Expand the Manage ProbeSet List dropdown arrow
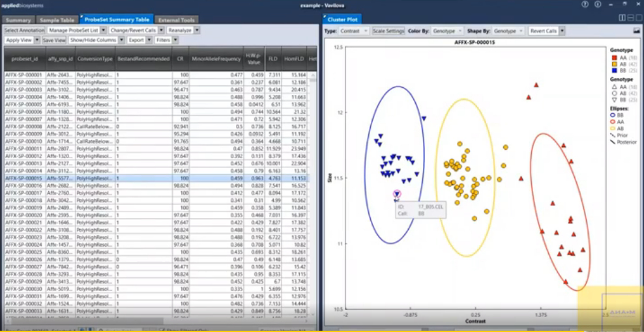Viewport: 644px width, 332px height. click(103, 31)
